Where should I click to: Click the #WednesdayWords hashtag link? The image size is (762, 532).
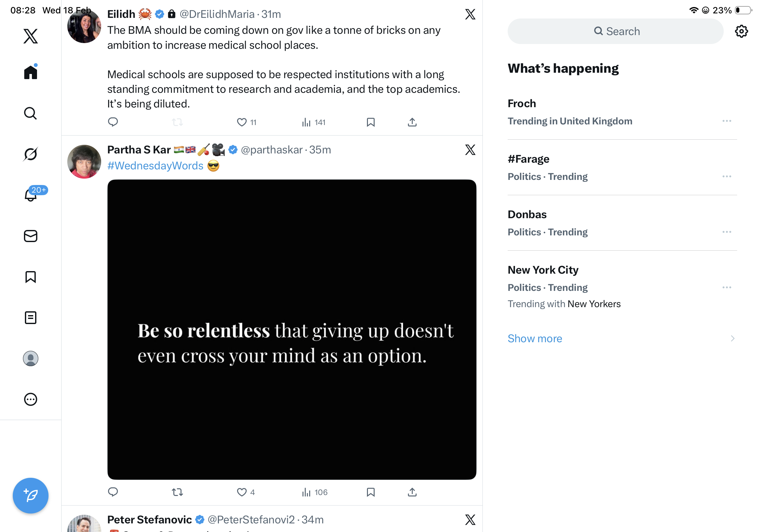click(155, 166)
